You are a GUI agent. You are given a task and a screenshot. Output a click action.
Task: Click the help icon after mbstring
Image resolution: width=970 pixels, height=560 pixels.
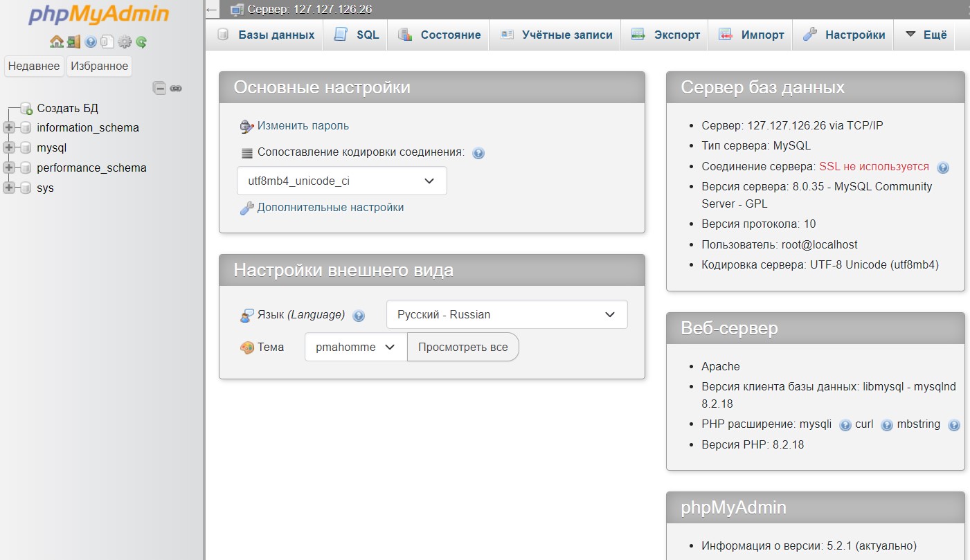pyautogui.click(x=953, y=426)
